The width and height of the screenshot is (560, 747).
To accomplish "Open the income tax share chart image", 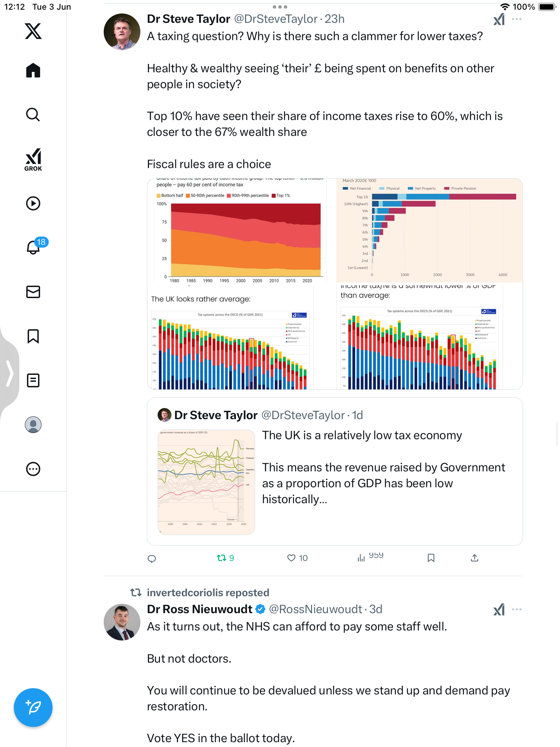I will tap(237, 231).
